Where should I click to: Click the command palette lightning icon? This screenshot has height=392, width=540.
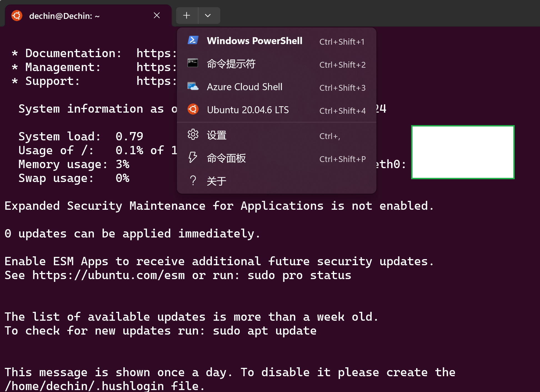coord(193,158)
